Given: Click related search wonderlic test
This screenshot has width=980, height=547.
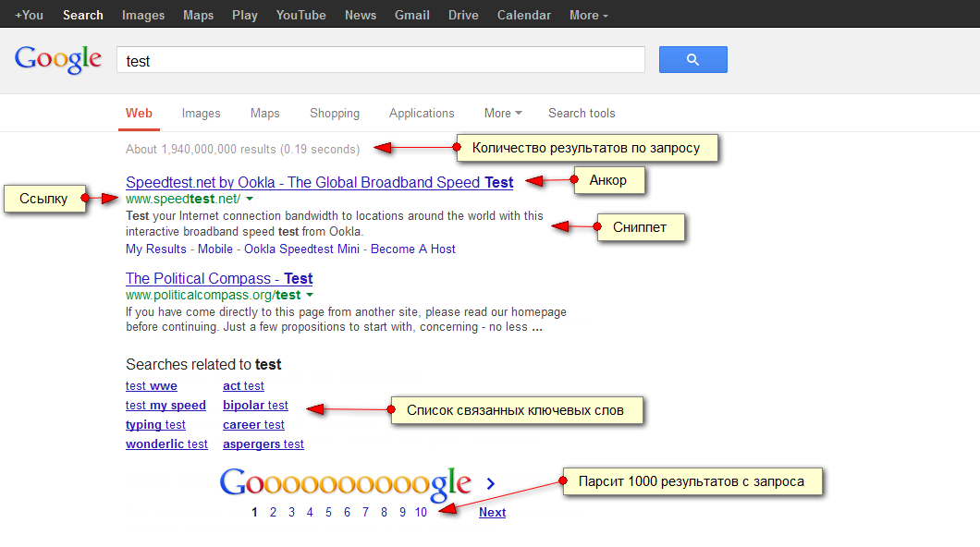Looking at the screenshot, I should click(x=166, y=444).
